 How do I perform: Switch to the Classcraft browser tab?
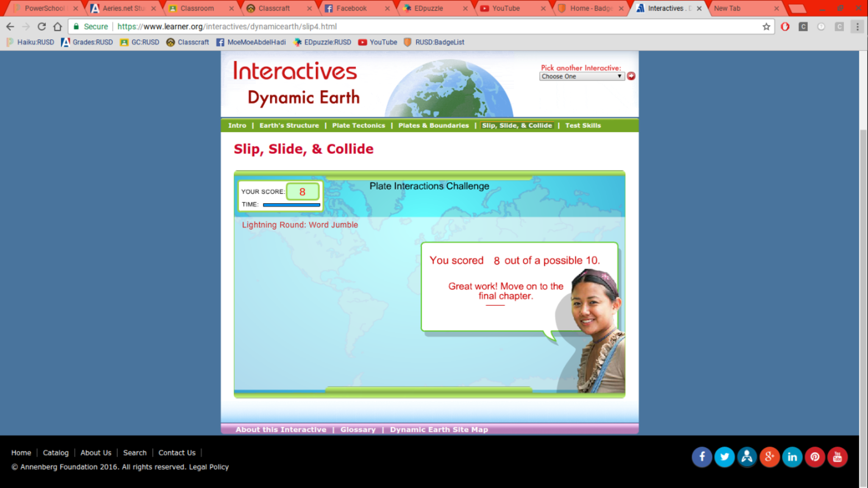274,8
